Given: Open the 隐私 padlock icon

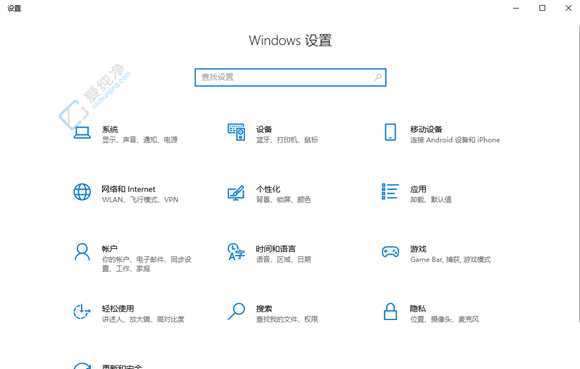Looking at the screenshot, I should click(x=390, y=311).
